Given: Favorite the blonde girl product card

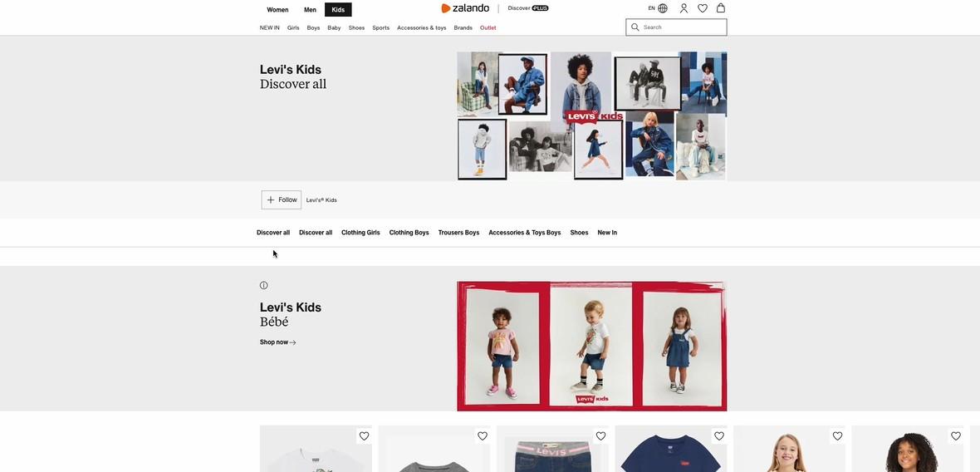Looking at the screenshot, I should [837, 435].
